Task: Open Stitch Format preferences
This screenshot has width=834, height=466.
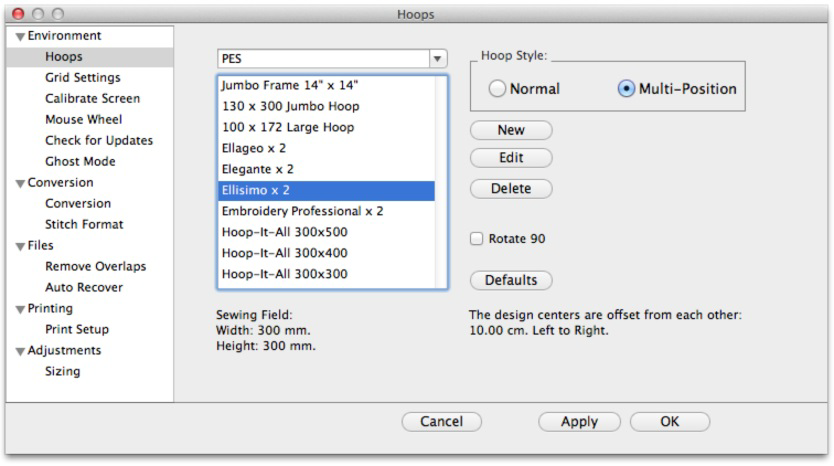Action: [84, 224]
